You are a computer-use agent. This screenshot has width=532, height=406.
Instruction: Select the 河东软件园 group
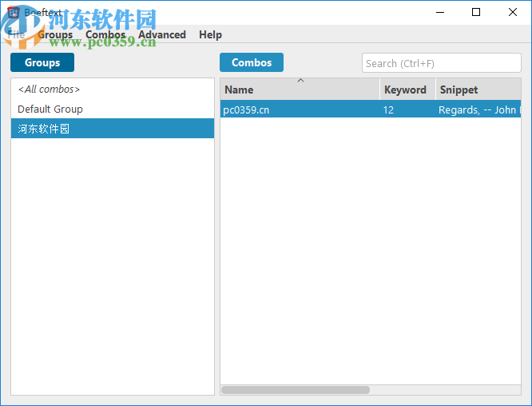coord(113,129)
